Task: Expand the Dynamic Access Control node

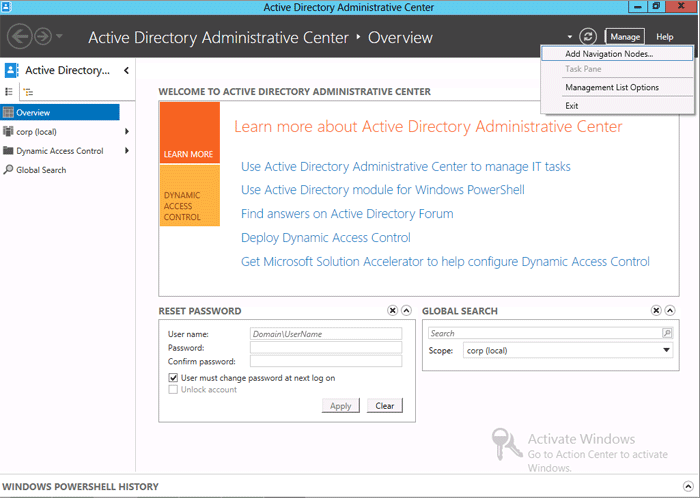Action: [x=127, y=151]
